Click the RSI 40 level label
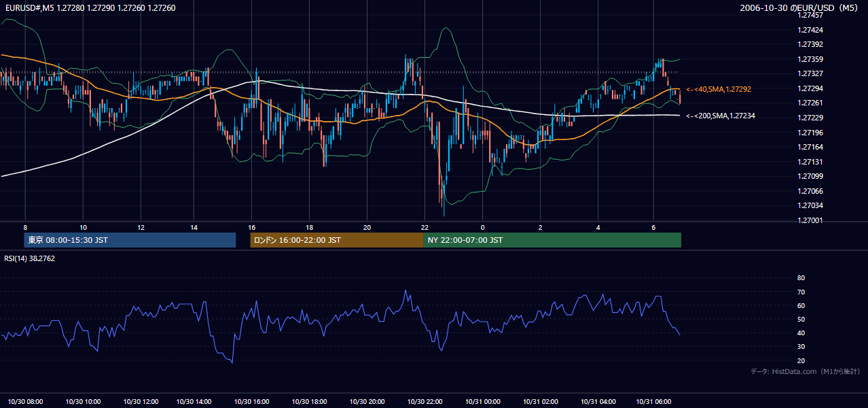 801,333
